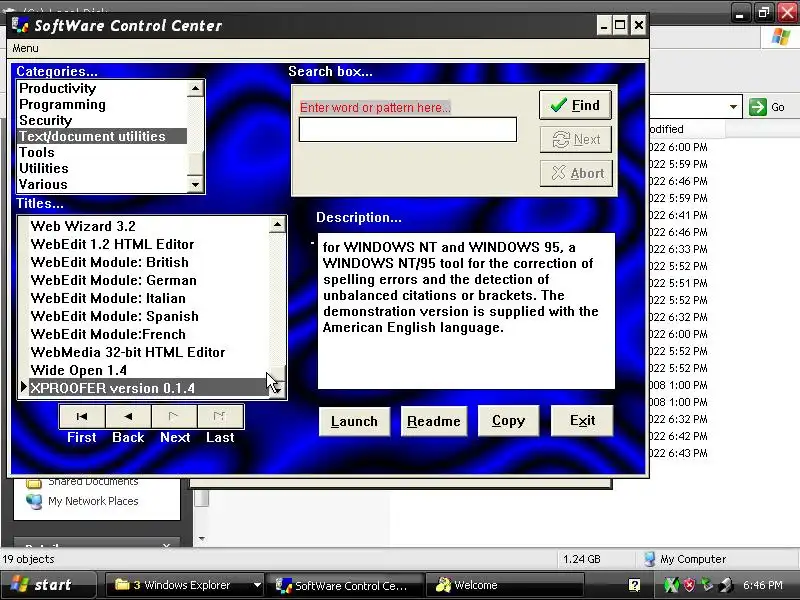Click the titles list scrollbar thumb
800x600 pixels.
pyautogui.click(x=277, y=373)
